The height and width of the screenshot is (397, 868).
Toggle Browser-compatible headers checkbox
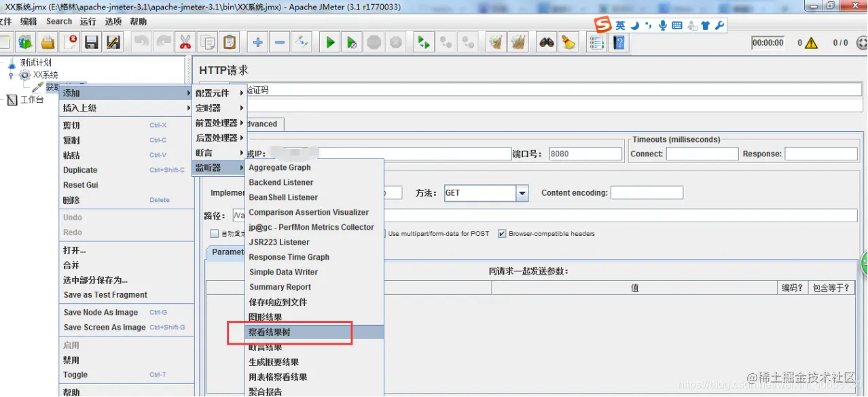tap(502, 234)
